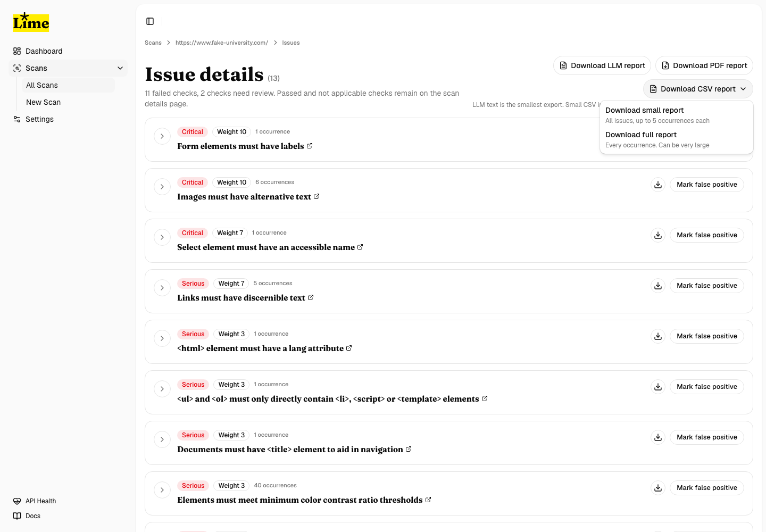Choose Download full report option
Image resolution: width=766 pixels, height=532 pixels.
click(x=640, y=135)
